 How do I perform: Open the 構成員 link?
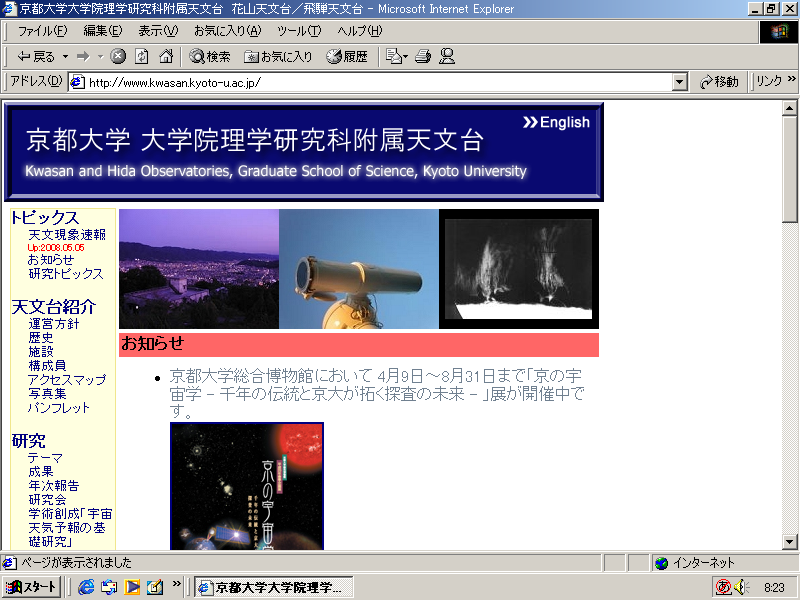pyautogui.click(x=47, y=365)
